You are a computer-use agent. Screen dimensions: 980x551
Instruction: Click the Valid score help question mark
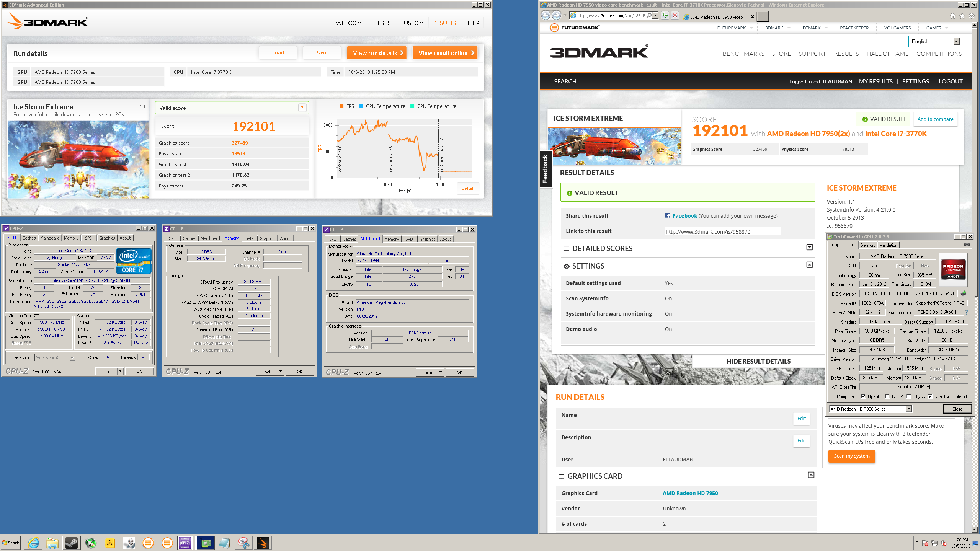(302, 108)
